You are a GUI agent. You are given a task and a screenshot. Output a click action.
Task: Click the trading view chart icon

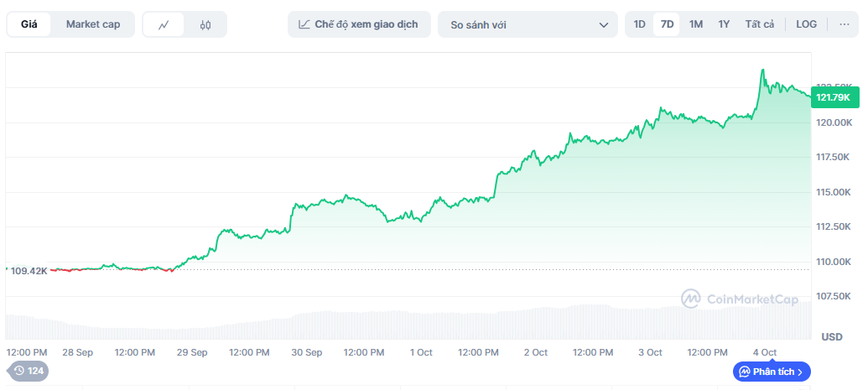(x=304, y=24)
